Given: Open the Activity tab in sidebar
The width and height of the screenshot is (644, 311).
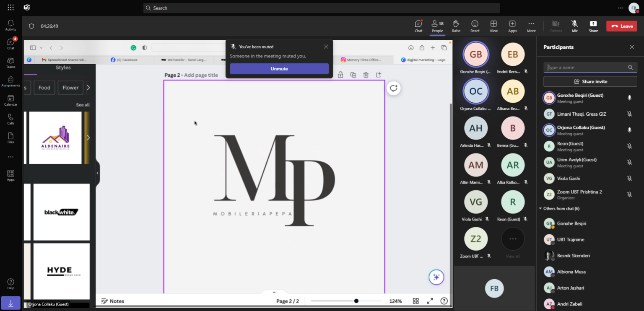Looking at the screenshot, I should tap(10, 25).
